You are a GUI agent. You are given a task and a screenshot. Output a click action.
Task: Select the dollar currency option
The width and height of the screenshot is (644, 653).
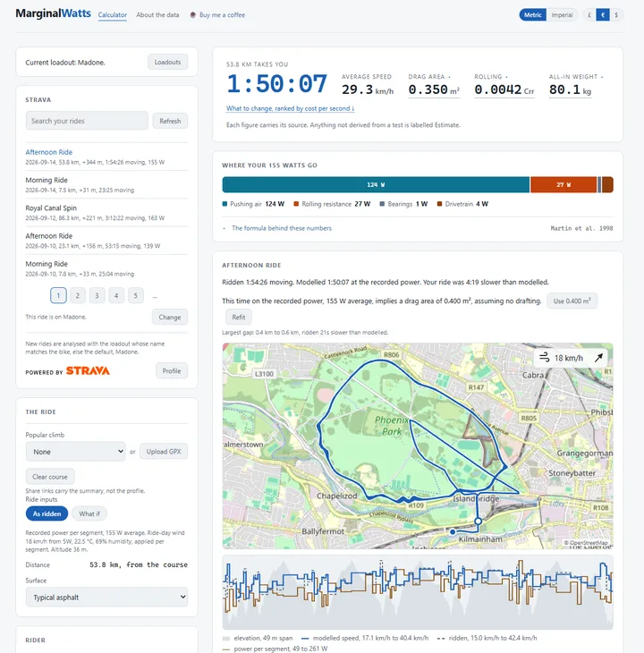[616, 15]
